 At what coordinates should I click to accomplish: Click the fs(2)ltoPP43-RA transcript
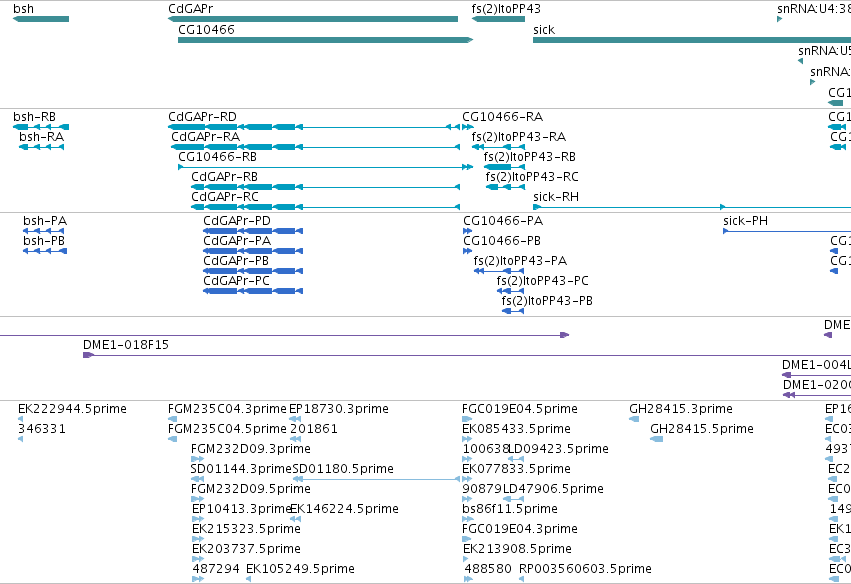click(498, 147)
